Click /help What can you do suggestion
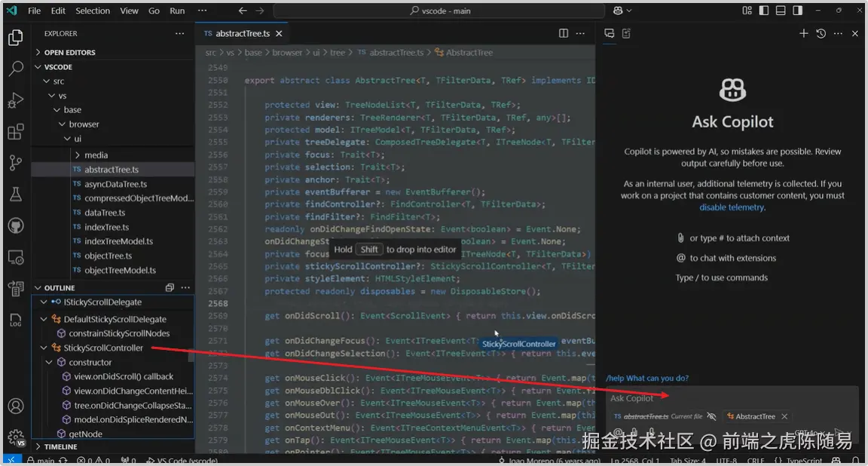This screenshot has height=466, width=868. pos(647,378)
